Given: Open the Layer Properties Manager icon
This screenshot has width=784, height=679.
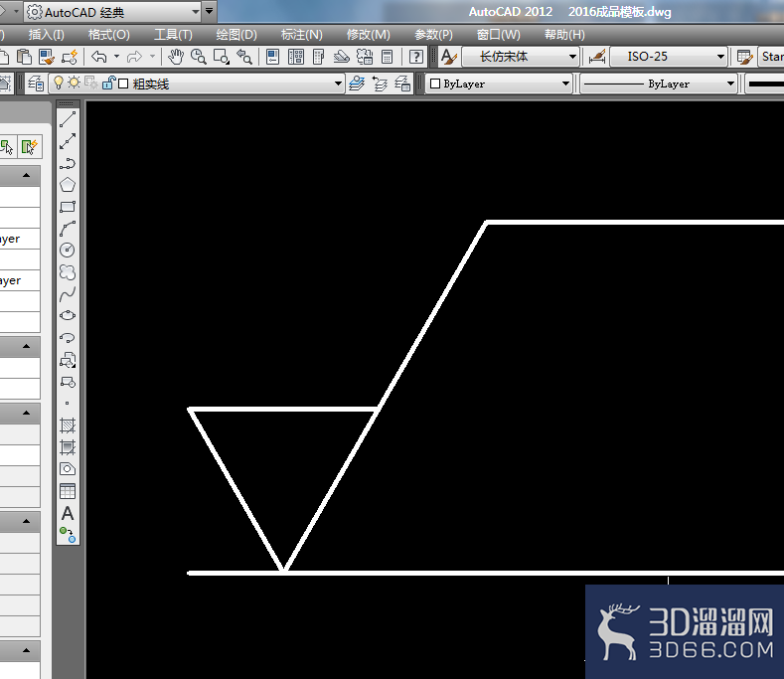Looking at the screenshot, I should 36,84.
